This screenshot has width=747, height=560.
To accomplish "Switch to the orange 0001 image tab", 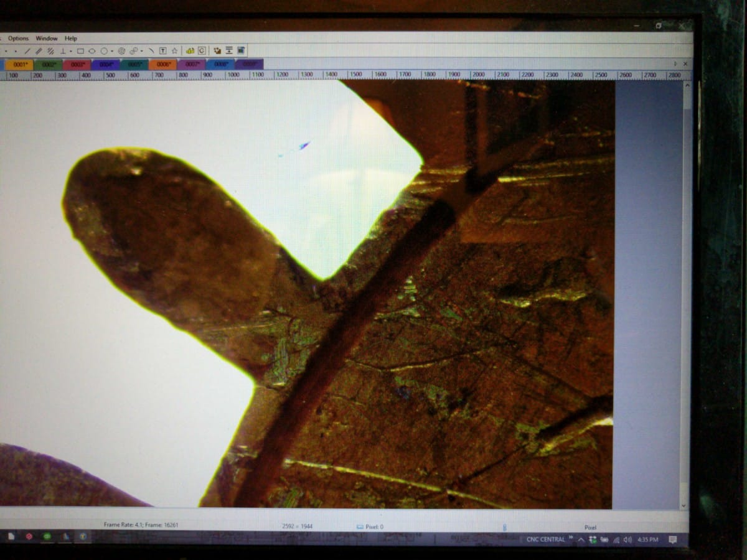I will [20, 64].
